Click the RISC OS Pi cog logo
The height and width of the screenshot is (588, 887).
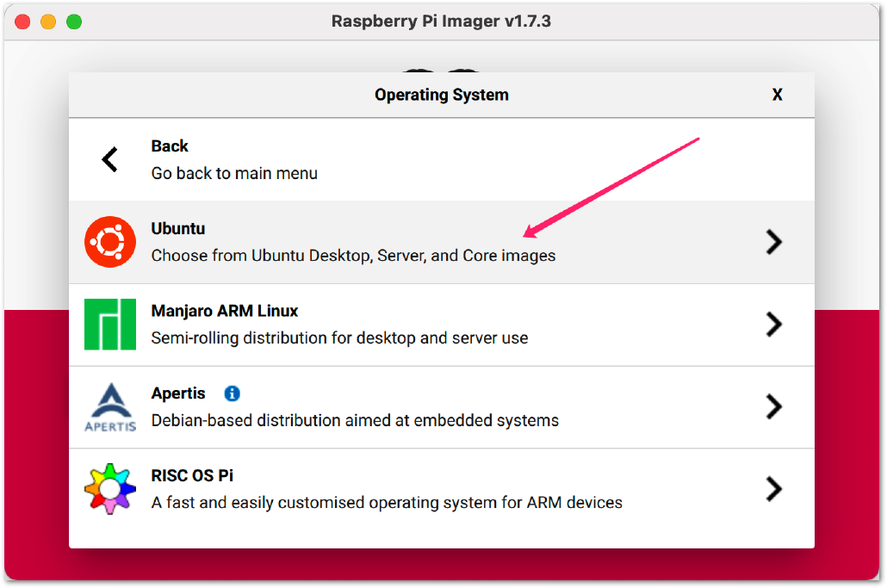tap(109, 489)
